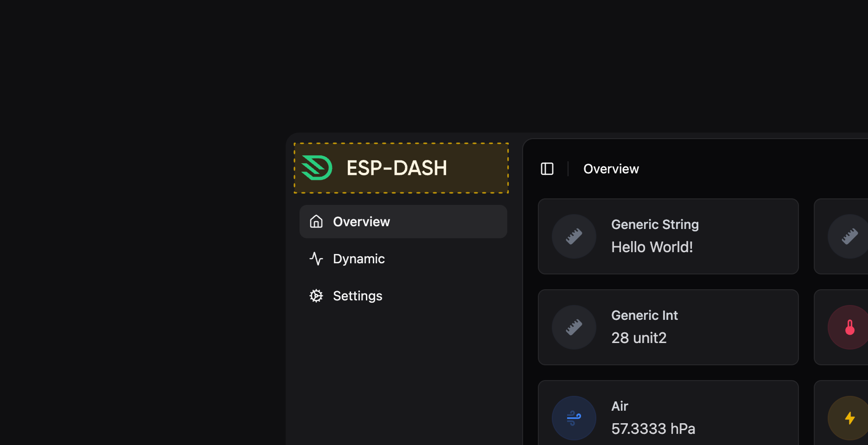Click the green ESP-DASH logo icon
This screenshot has width=868, height=445.
(317, 168)
